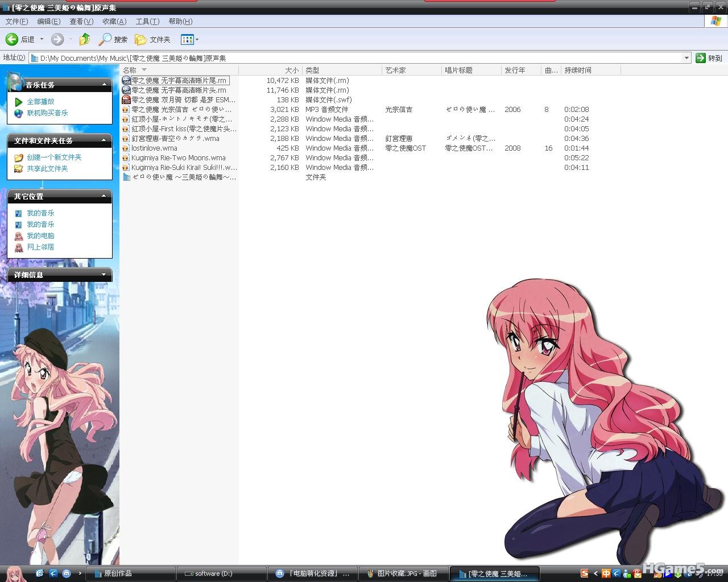Open the 编辑(E) menu
Viewport: 728px width, 582px height.
point(48,22)
